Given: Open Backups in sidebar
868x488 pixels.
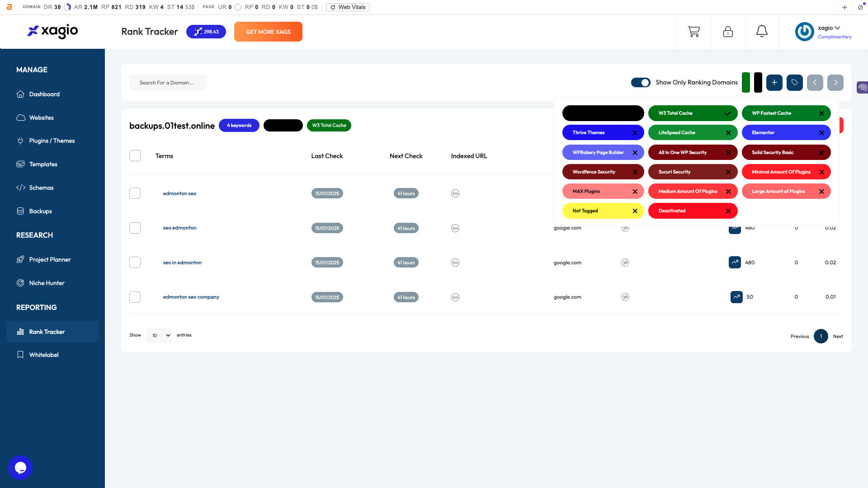Looking at the screenshot, I should [x=40, y=211].
